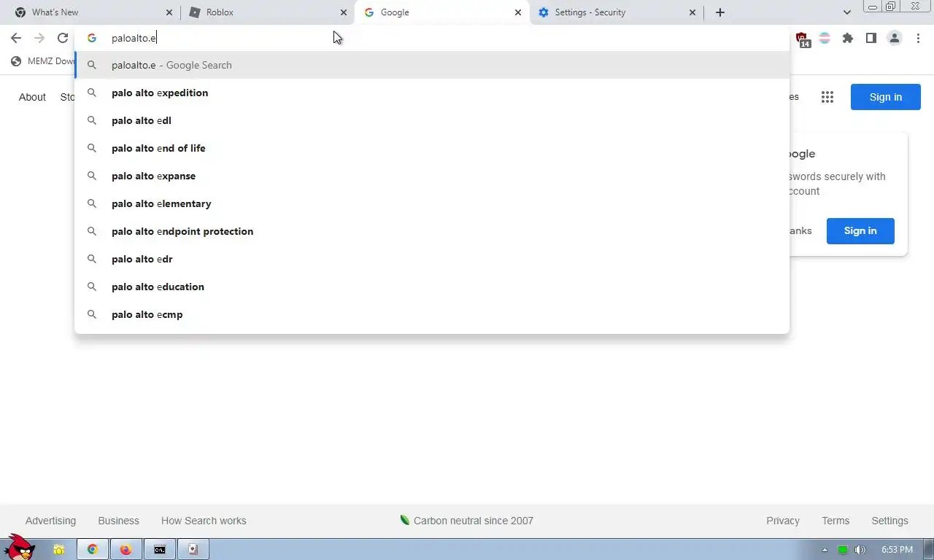Click the forward navigation arrow
Image resolution: width=934 pixels, height=560 pixels.
[x=39, y=38]
